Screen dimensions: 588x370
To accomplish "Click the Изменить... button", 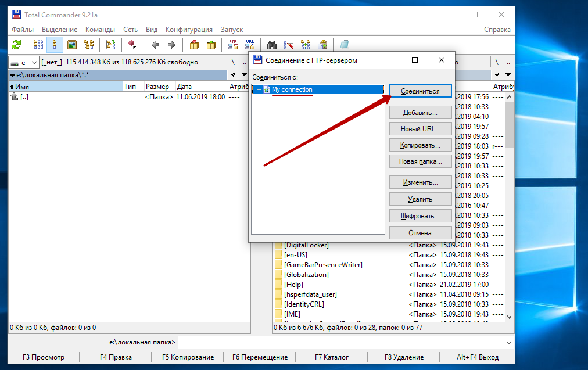I will 421,182.
